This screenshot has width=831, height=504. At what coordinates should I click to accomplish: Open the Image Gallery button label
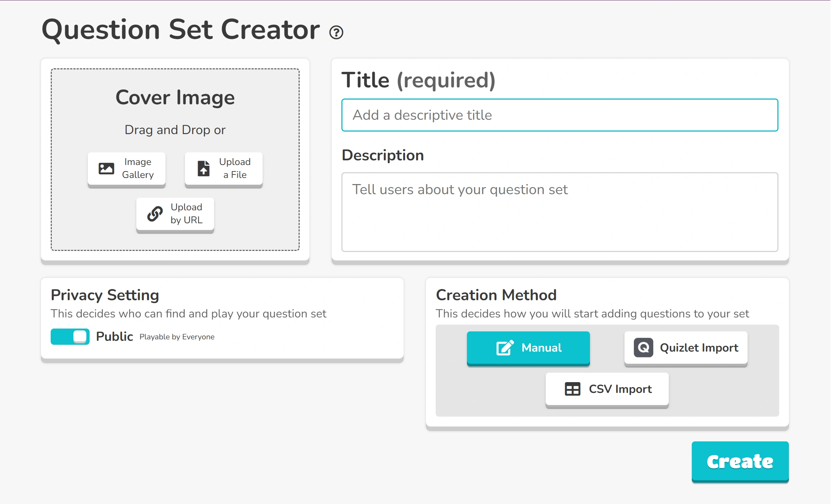click(138, 168)
